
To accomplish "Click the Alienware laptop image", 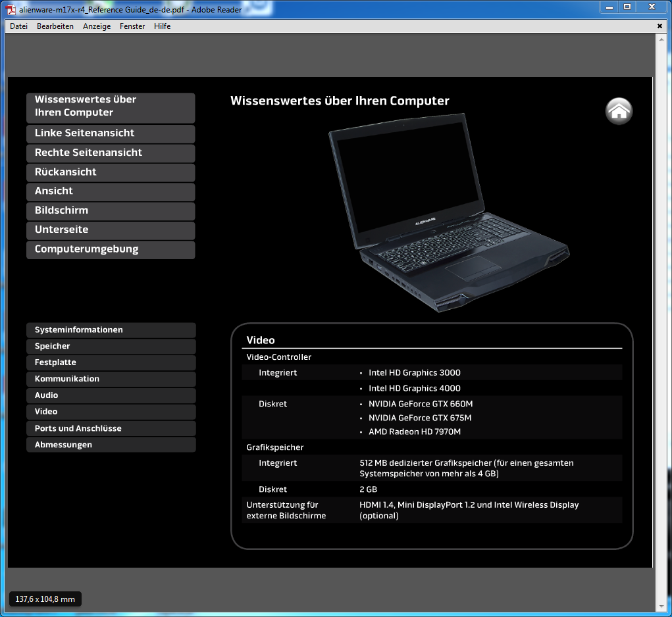I will [x=449, y=212].
